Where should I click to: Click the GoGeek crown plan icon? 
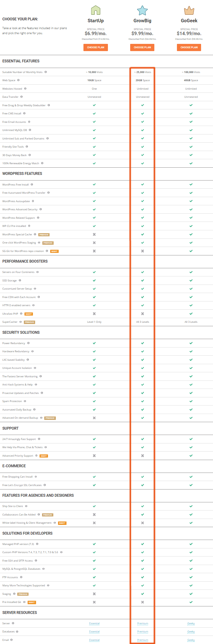(x=189, y=11)
